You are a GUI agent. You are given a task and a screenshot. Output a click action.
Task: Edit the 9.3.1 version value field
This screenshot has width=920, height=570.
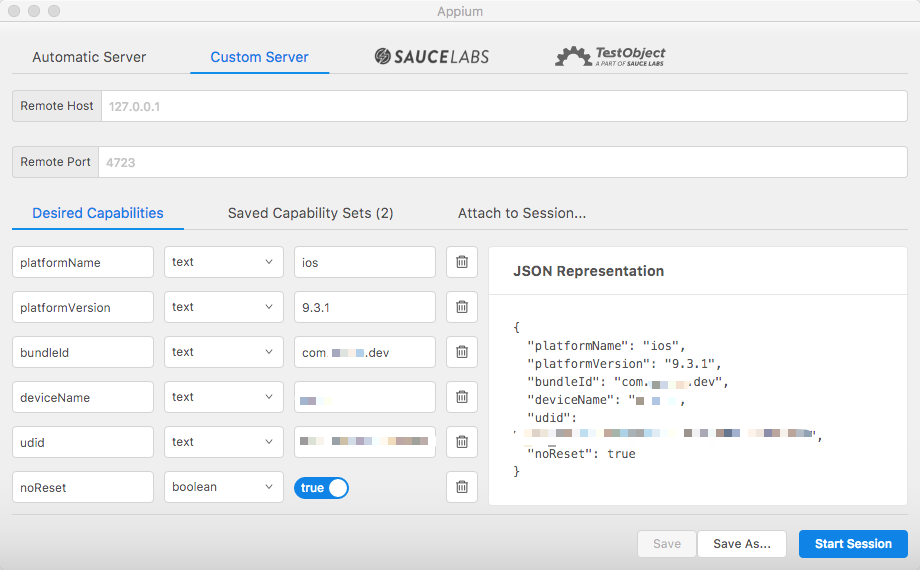point(365,307)
